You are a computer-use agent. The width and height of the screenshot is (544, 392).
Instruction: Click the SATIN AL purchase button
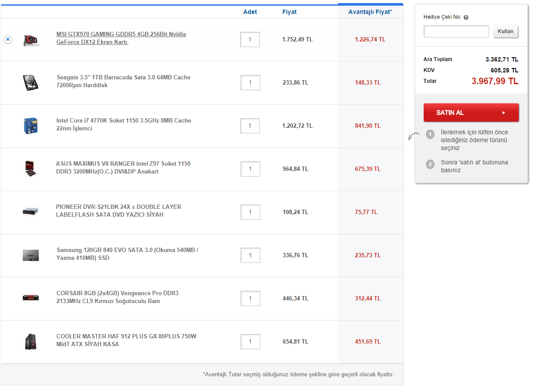pyautogui.click(x=471, y=112)
